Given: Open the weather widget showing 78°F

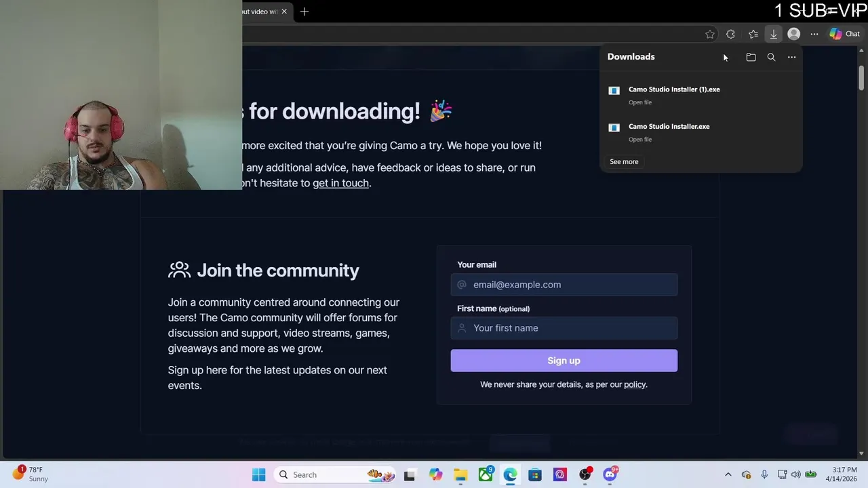Looking at the screenshot, I should [x=31, y=474].
